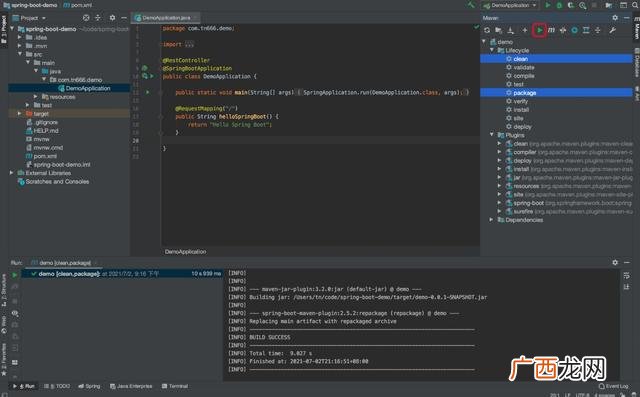This screenshot has width=640, height=397.
Task: Run DemoApplication with coverage
Action: click(571, 5)
